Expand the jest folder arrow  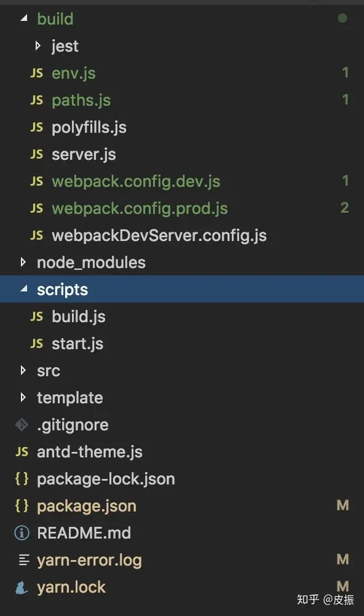[x=38, y=45]
